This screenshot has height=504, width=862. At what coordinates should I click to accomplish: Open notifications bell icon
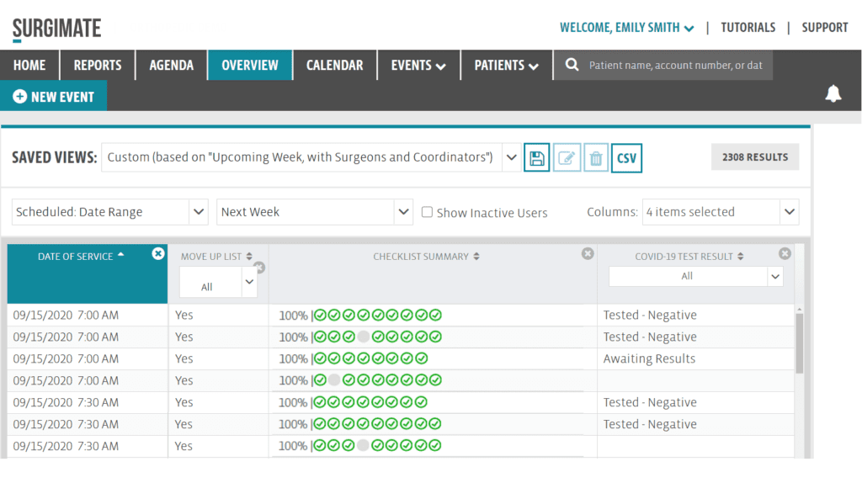pyautogui.click(x=833, y=94)
